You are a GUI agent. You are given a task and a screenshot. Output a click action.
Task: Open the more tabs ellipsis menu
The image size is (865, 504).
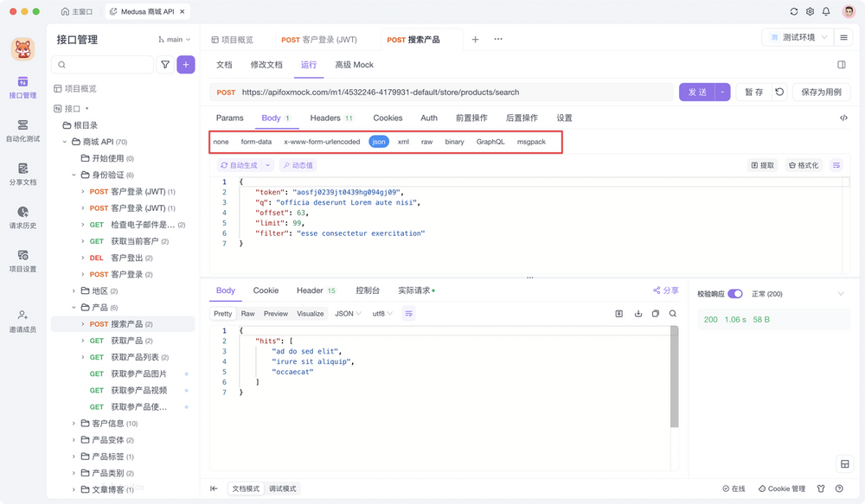(x=498, y=39)
